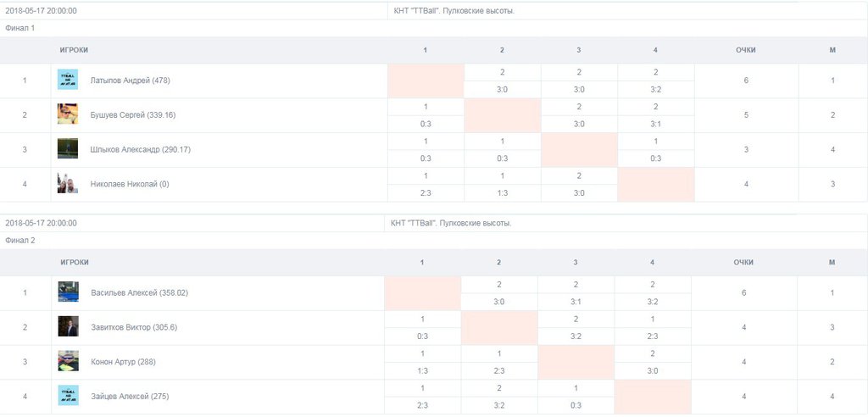Click Зайцев Алексей's avatar image
The height and width of the screenshot is (417, 868).
(x=69, y=395)
